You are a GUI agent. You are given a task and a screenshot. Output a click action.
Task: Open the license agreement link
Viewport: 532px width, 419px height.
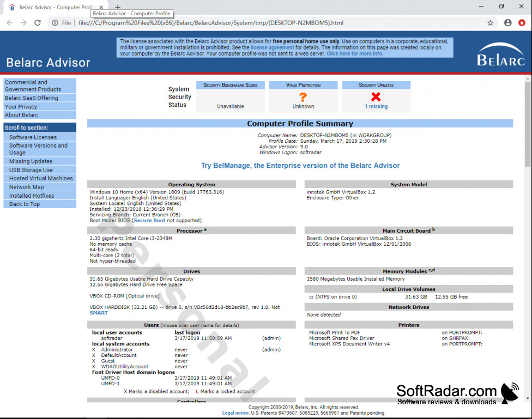click(272, 47)
